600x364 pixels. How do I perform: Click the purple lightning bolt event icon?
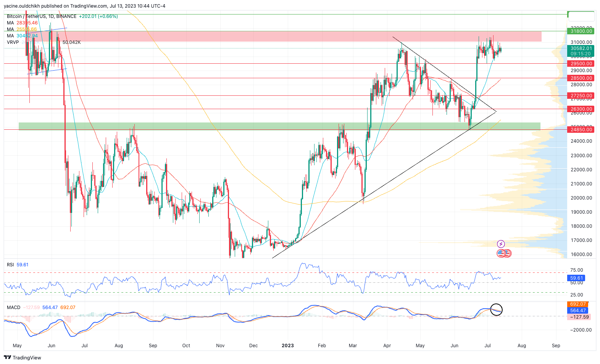pos(501,244)
